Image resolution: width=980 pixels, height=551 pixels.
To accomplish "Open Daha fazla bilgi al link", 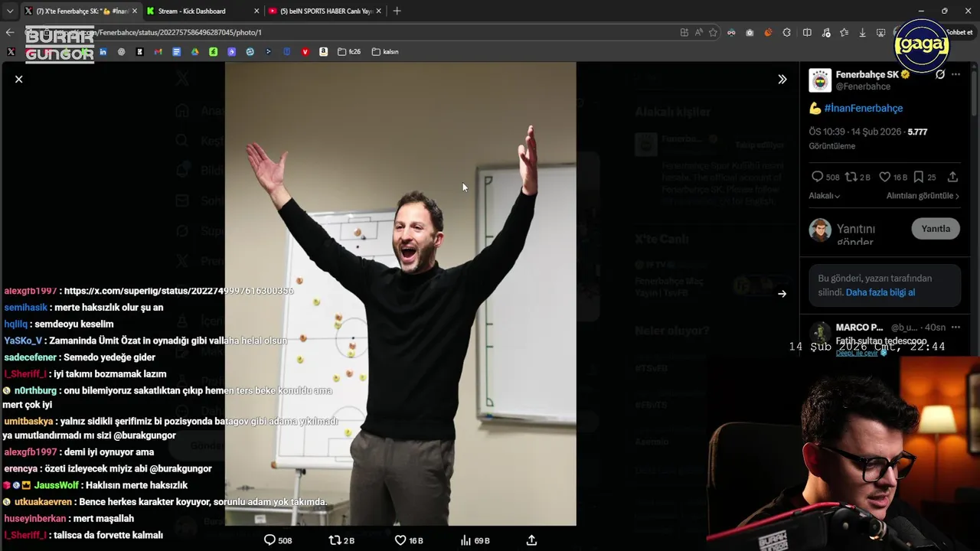I will [x=880, y=292].
